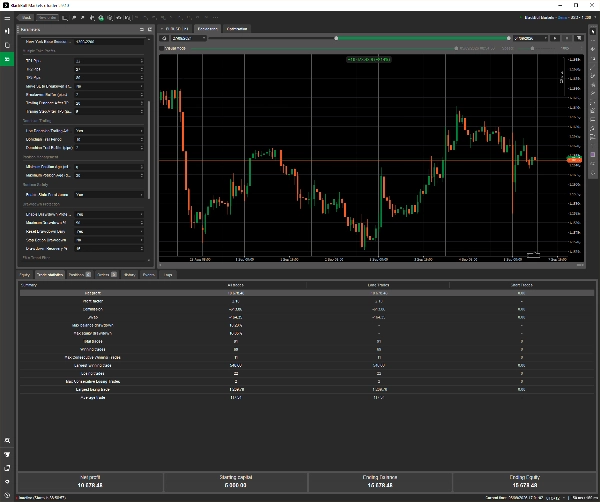Select the cursor pointer tool on right toolbar
600x502 pixels.
(593, 31)
